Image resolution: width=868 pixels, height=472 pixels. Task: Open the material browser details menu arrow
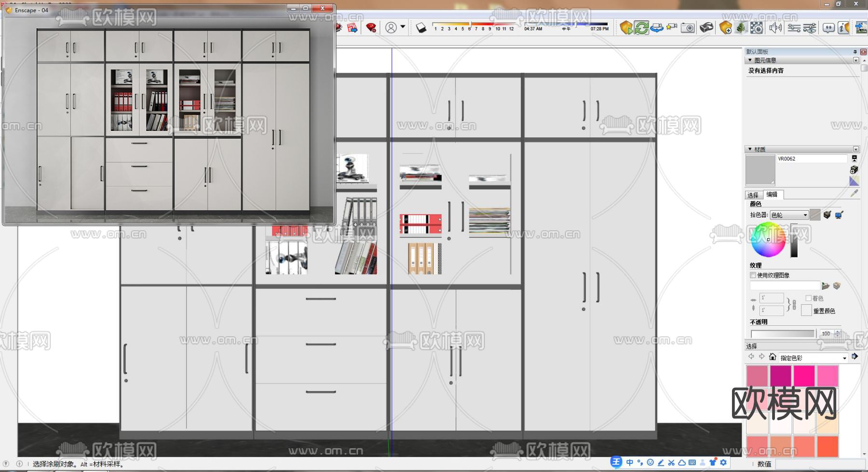coord(854,357)
